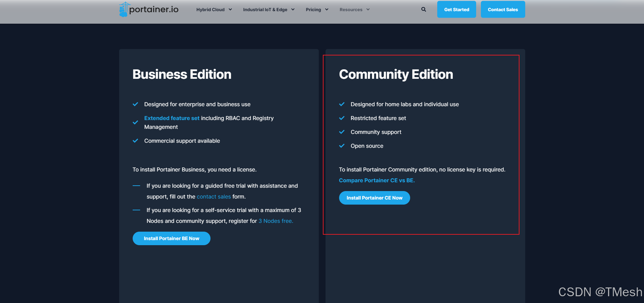Image resolution: width=644 pixels, height=303 pixels.
Task: Click checkmark beside Extended feature set
Action: 135,122
